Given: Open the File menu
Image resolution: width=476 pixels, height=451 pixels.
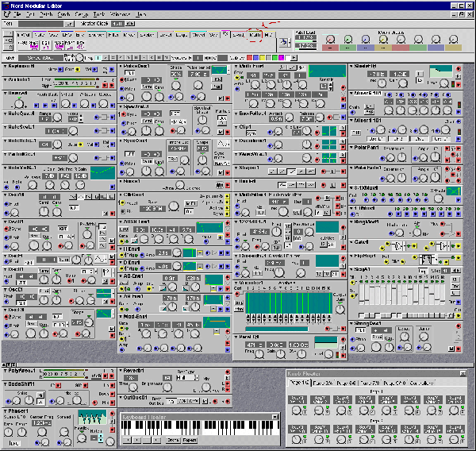Looking at the screenshot, I should (x=18, y=14).
